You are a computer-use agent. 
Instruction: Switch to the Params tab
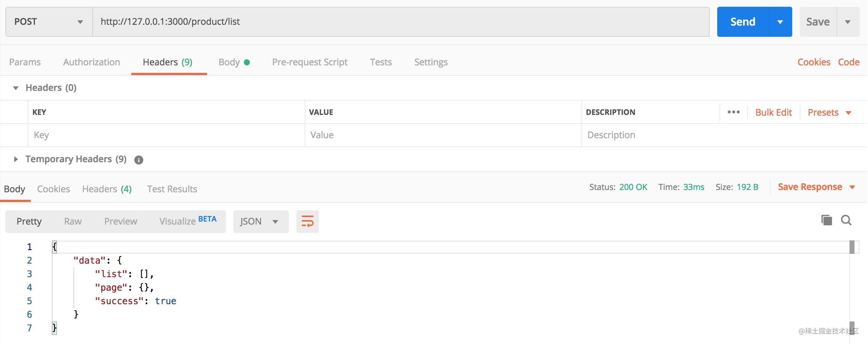(x=25, y=62)
